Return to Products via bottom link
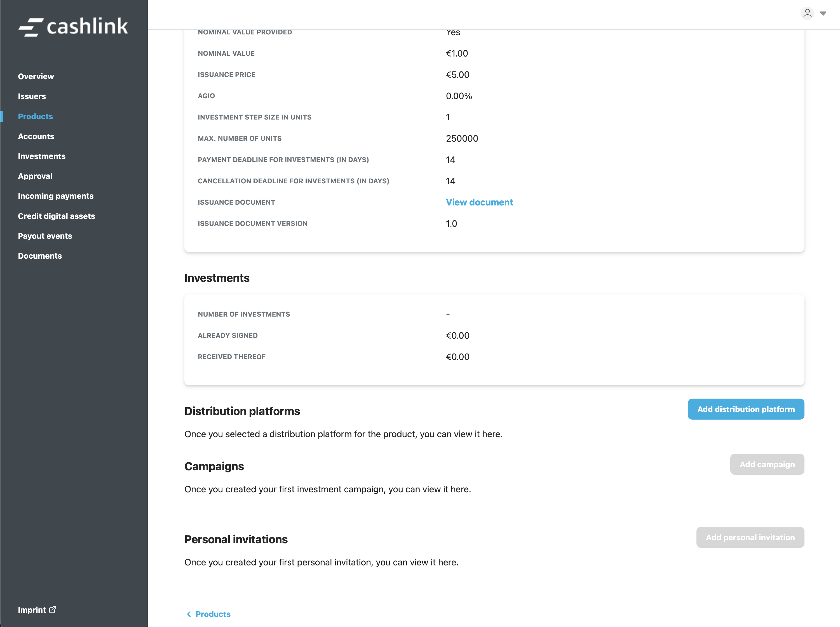Screen dimensions: 840x627 [x=213, y=614]
